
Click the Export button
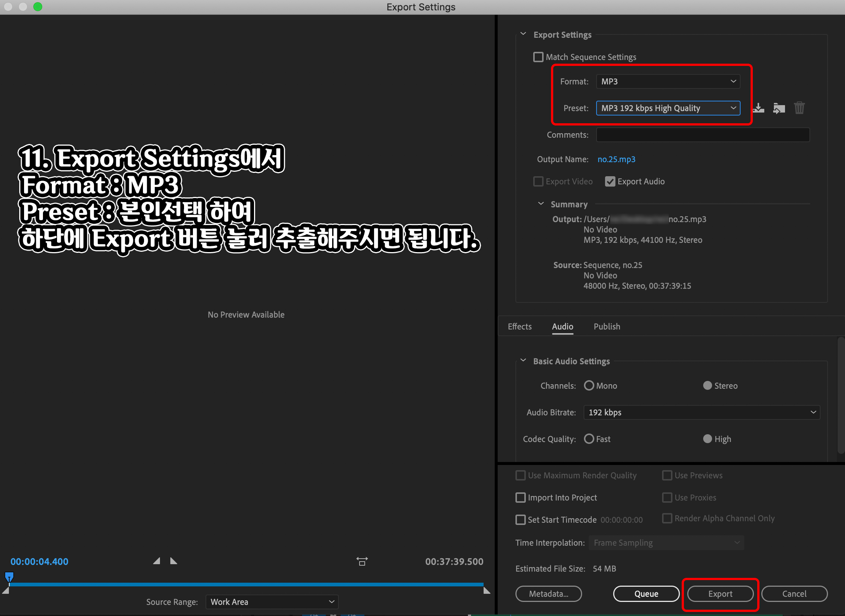point(720,594)
